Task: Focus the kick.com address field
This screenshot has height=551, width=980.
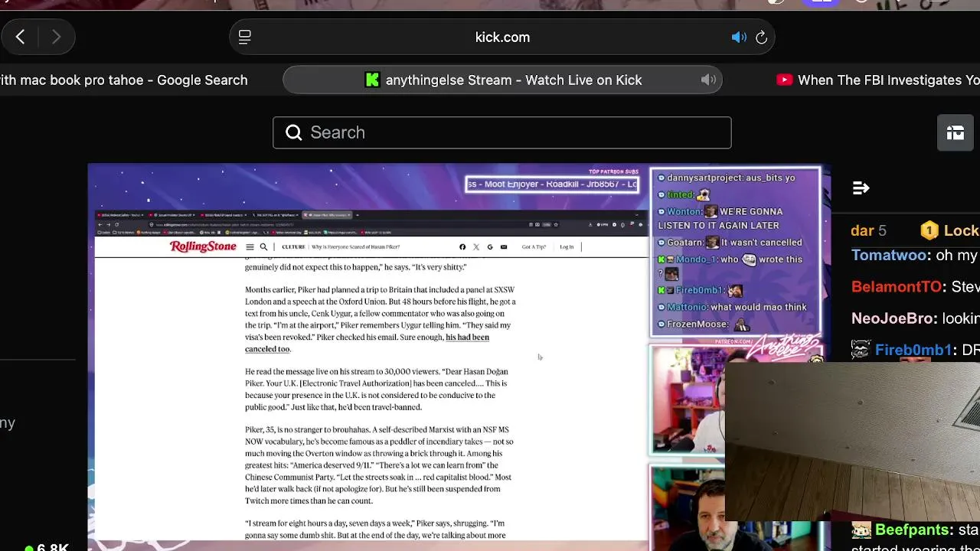Action: 502,37
